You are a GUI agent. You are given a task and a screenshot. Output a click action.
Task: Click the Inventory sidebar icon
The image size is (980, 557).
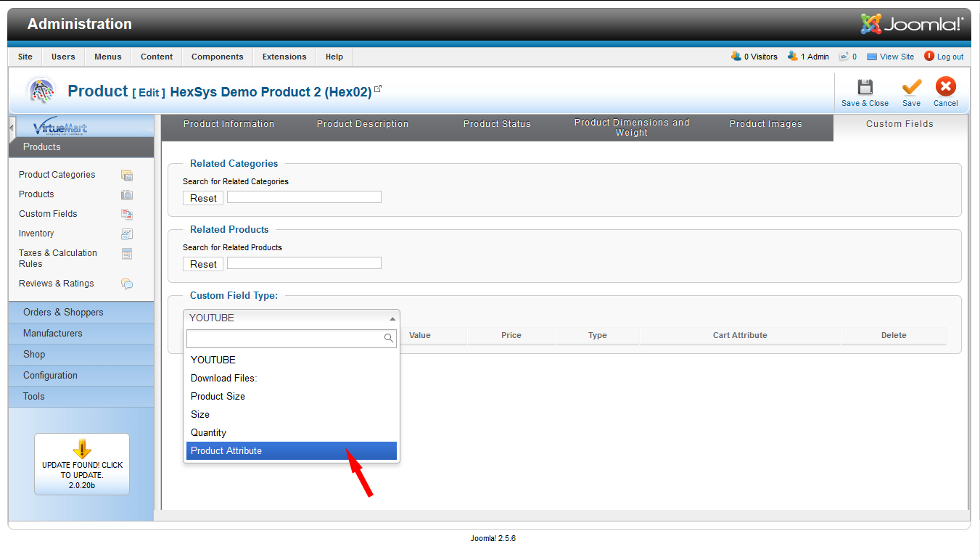pyautogui.click(x=127, y=234)
